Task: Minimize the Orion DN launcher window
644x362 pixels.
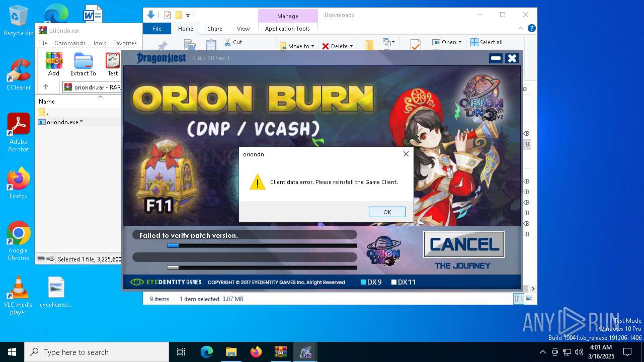Action: coord(496,58)
